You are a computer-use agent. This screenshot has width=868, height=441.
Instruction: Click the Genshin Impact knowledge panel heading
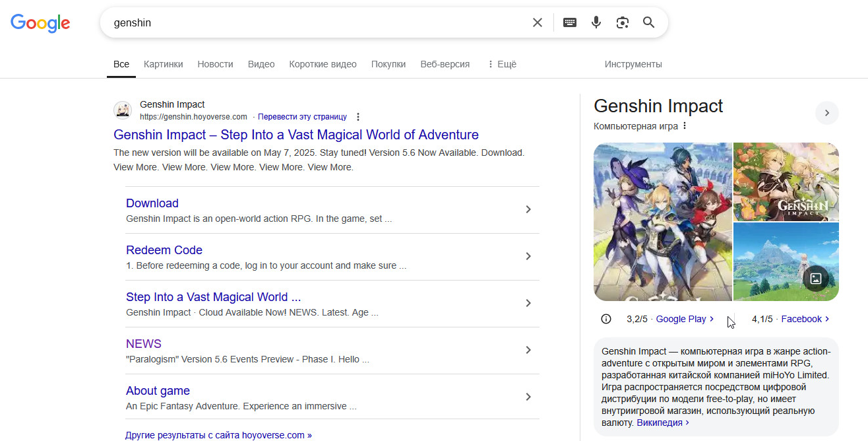pyautogui.click(x=658, y=106)
